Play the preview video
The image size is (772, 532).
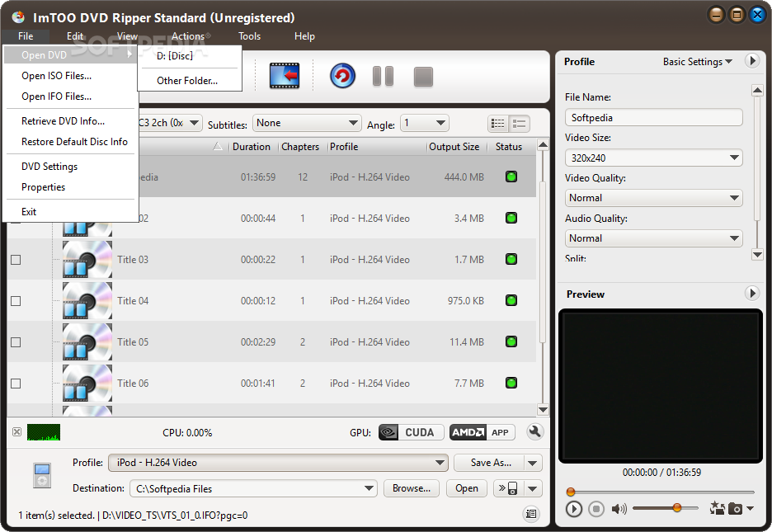click(573, 509)
